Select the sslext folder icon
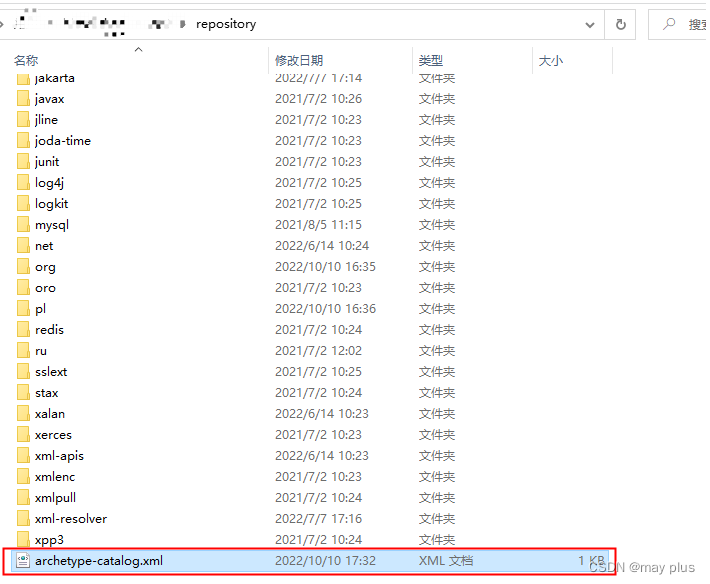Viewport: 710px width, 584px height. click(23, 371)
